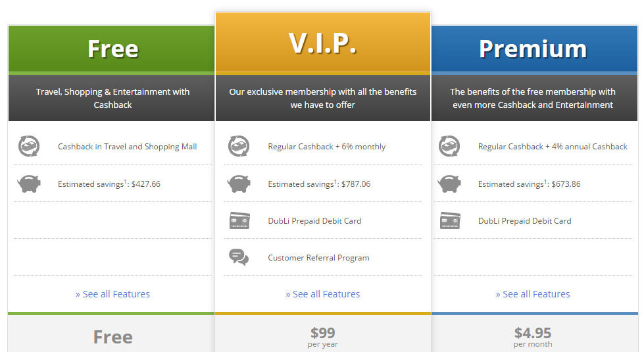
Task: Select the orange V.I.P. plan header
Action: 323,43
